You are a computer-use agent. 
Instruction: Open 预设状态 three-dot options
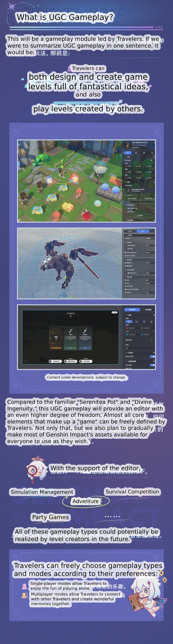[x=154, y=195]
